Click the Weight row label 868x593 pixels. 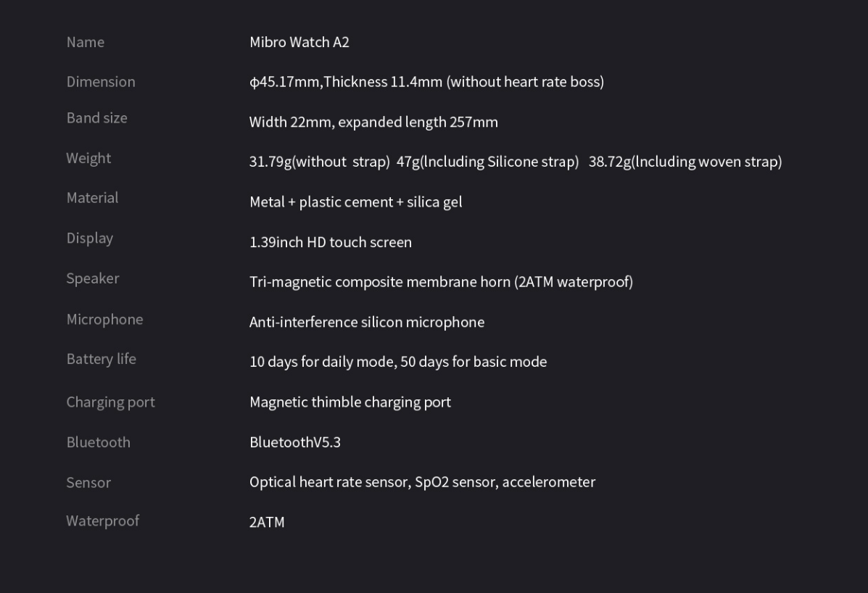click(88, 159)
